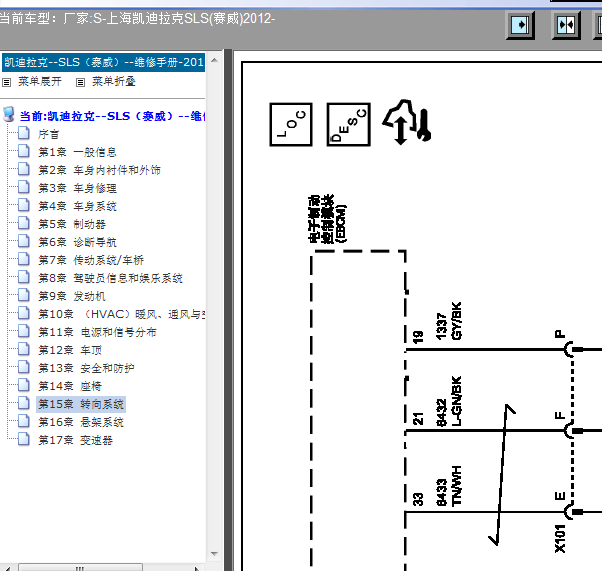Select the root node 当前:凯迪拉克--SLS
602x571 pixels.
[112, 116]
